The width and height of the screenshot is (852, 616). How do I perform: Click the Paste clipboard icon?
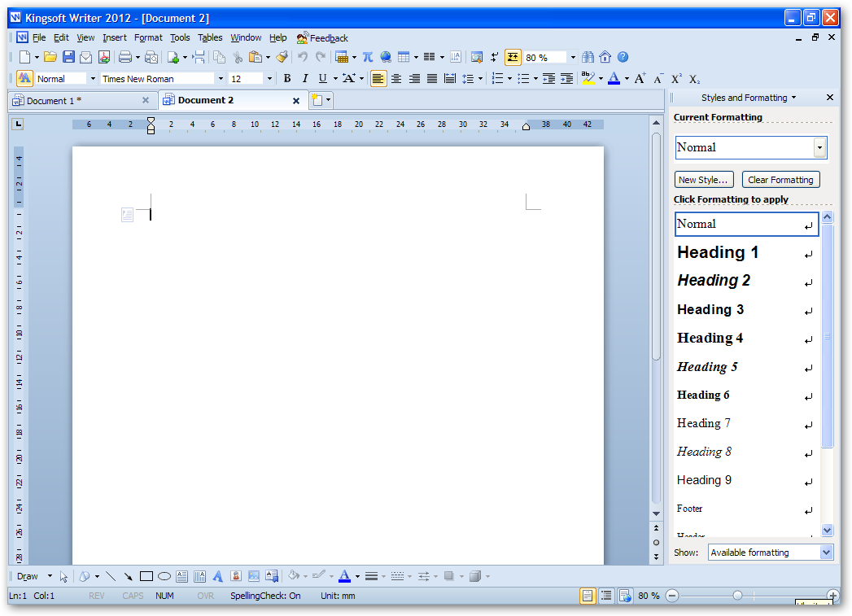tap(255, 57)
